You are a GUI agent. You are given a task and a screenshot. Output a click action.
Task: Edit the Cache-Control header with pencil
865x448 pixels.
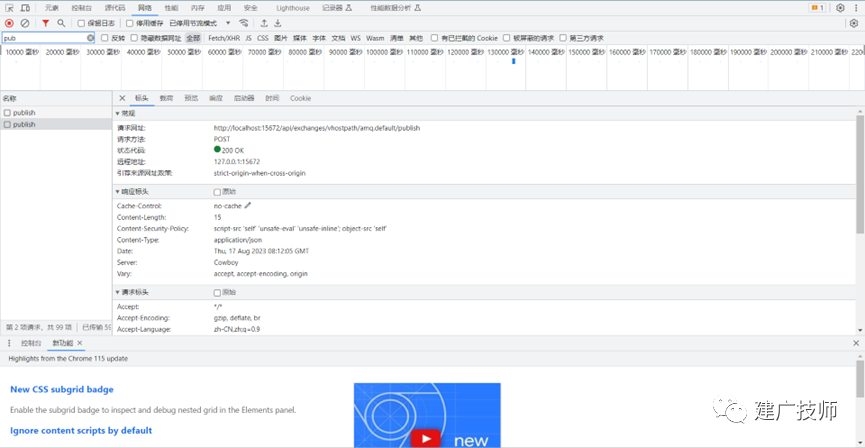click(x=248, y=205)
